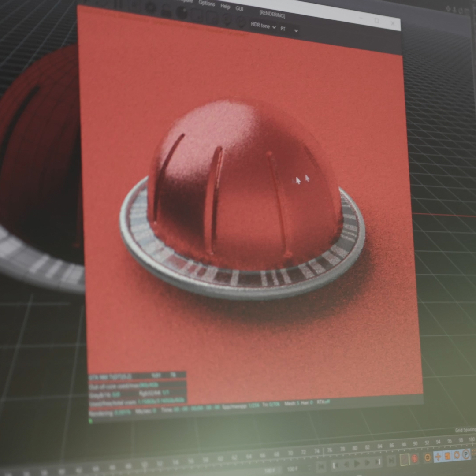This screenshot has height=476, width=476.
Task: Toggle clay mode sphere icon
Action: tap(181, 12)
